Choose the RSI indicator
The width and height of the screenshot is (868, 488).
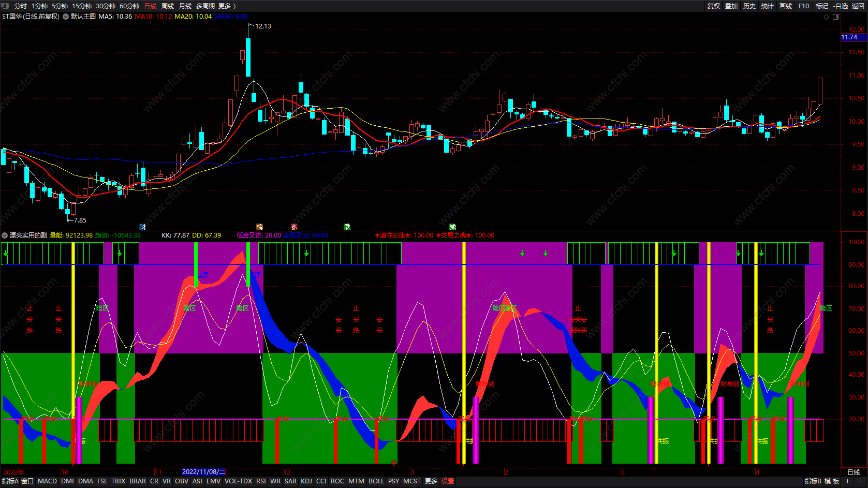261,481
